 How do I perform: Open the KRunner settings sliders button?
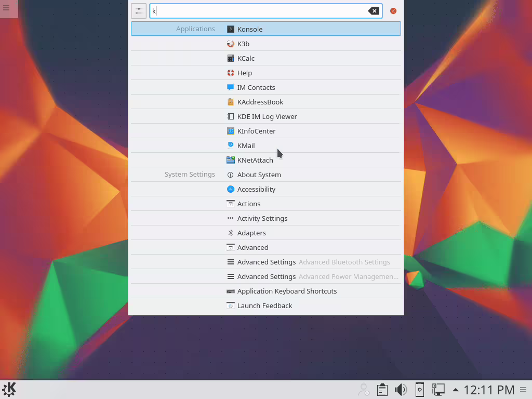(x=138, y=11)
